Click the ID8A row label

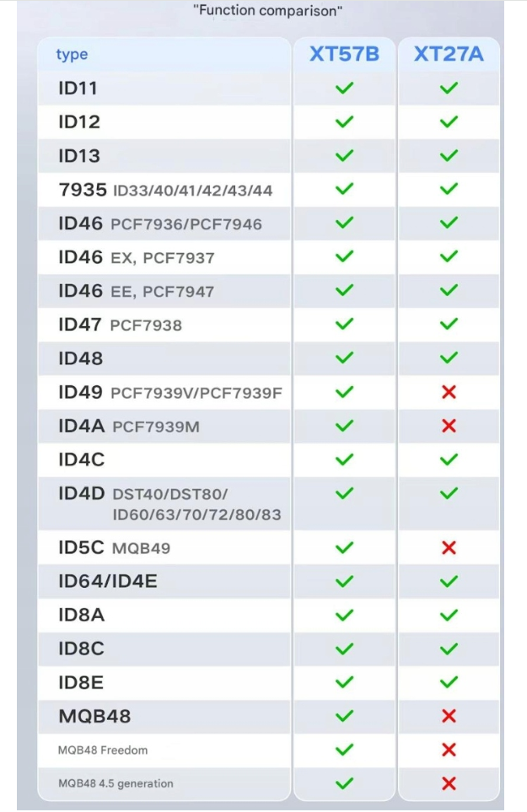[81, 615]
